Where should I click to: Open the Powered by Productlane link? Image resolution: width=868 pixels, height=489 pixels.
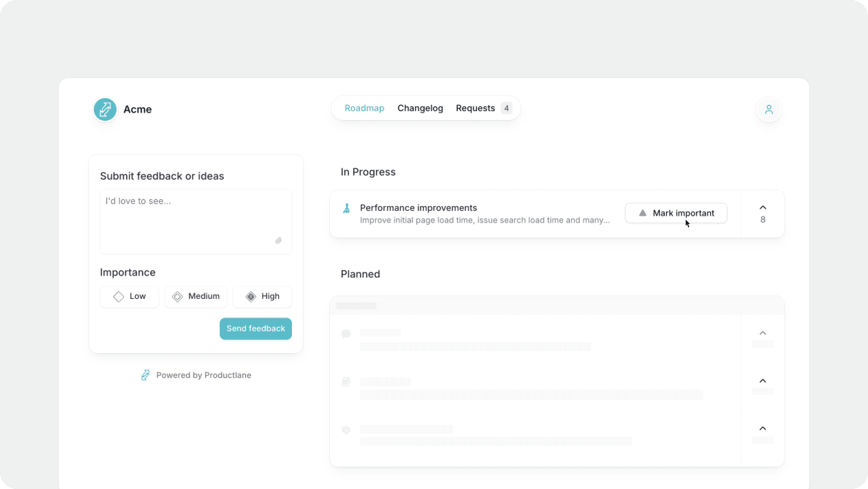tap(203, 375)
